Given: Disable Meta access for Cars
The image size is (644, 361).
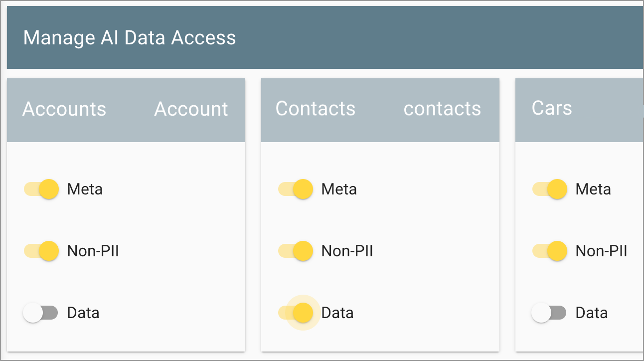Looking at the screenshot, I should (x=549, y=189).
